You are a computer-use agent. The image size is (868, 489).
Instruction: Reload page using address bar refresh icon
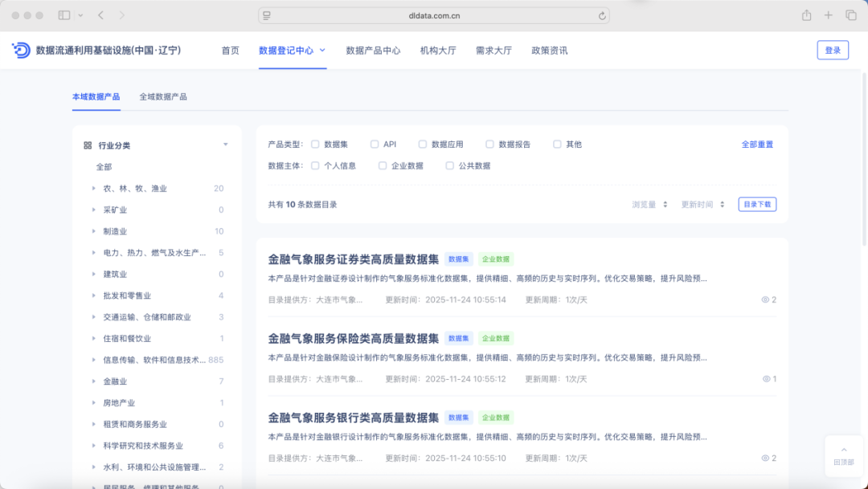[602, 15]
